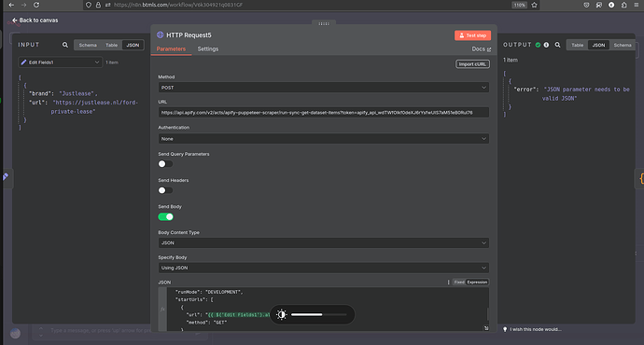Click the lightbulb feedback icon

505,329
